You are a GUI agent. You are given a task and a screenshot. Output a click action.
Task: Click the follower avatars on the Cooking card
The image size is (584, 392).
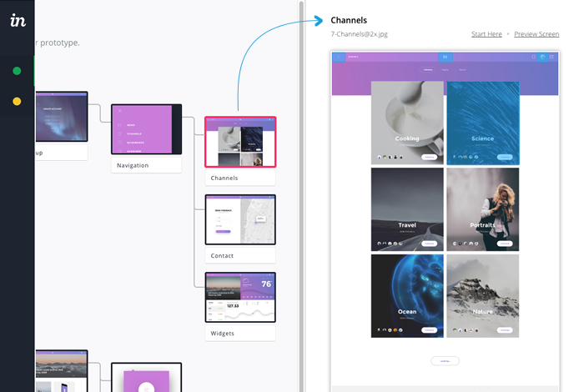[390, 157]
